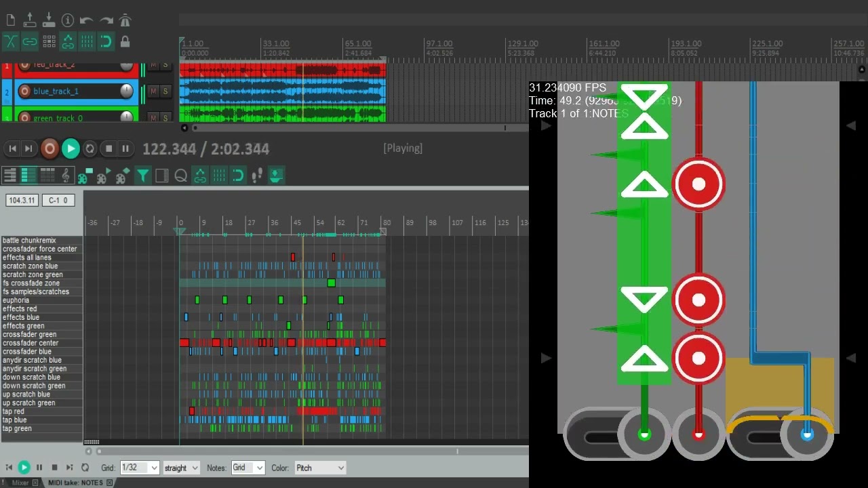Select the 'crossfader center' note row

click(x=42, y=343)
